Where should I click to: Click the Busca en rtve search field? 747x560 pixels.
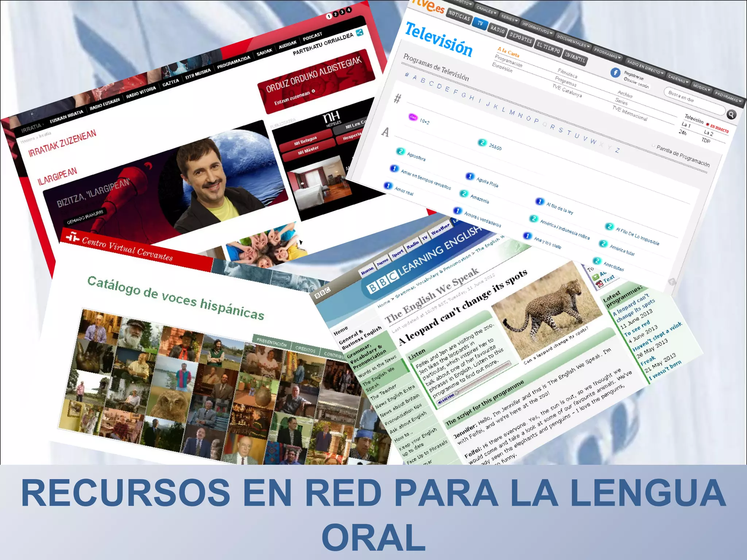click(x=694, y=102)
